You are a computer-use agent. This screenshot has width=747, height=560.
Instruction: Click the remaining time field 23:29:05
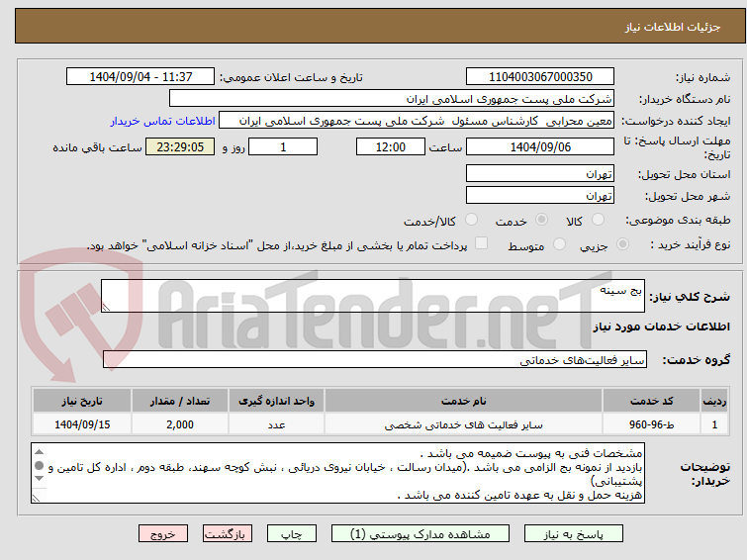(x=180, y=146)
